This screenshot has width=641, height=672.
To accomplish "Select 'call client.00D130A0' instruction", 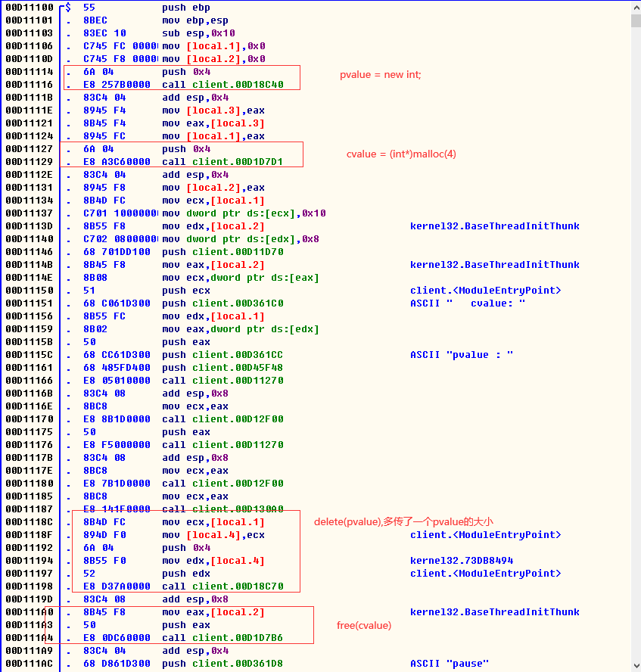I will tap(222, 509).
